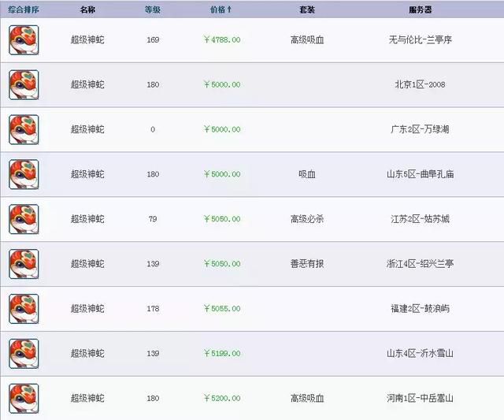Screen dimensions: 504x420
Task: Click the 善恶有报 set label
Action: tap(307, 264)
